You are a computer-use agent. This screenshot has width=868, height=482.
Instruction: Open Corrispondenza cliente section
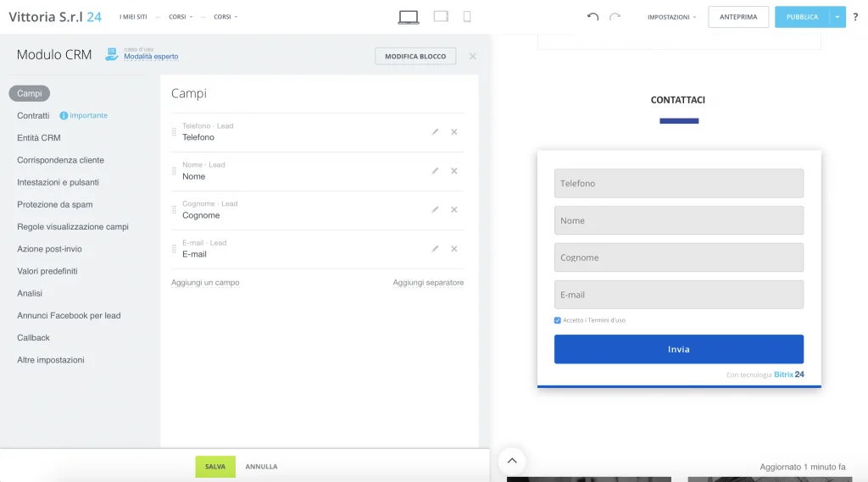[60, 160]
